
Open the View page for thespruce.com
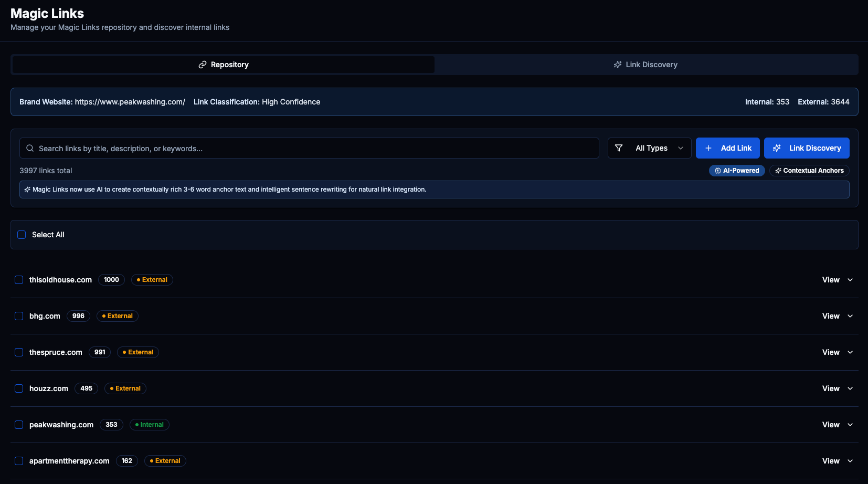[x=831, y=352]
